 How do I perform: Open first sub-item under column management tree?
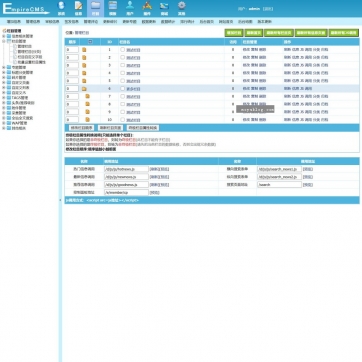[25, 47]
